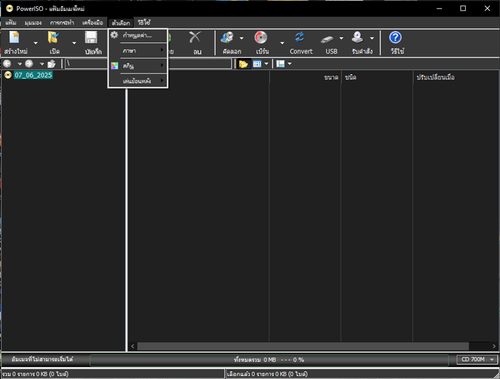Click the disc icon beside 07_06_2025
The width and height of the screenshot is (500, 379).
[x=8, y=75]
